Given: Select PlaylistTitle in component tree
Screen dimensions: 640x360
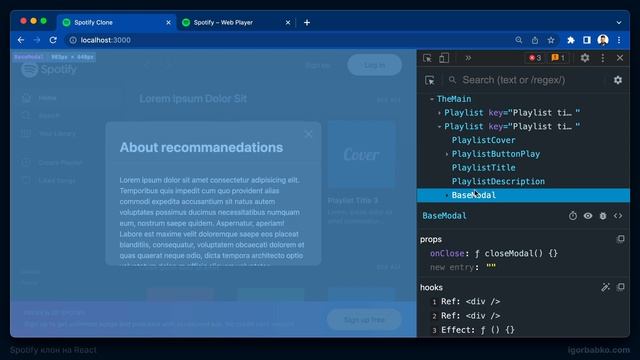Looking at the screenshot, I should point(484,168).
